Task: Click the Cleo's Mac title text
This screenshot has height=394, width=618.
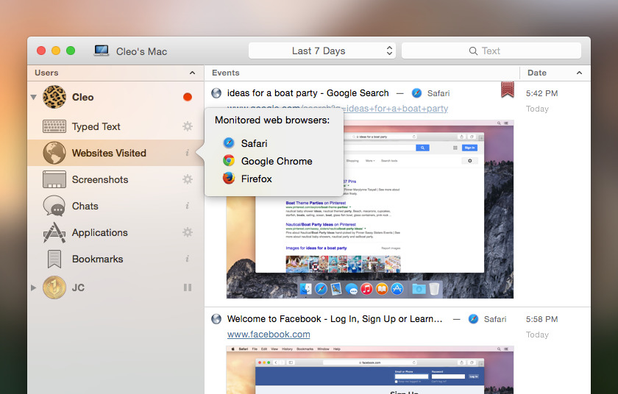Action: point(141,51)
